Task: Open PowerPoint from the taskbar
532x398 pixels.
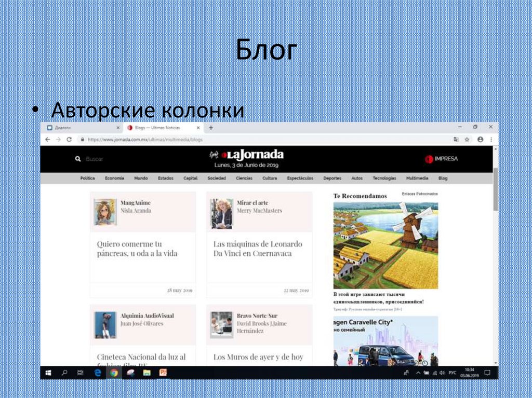Action: point(163,373)
